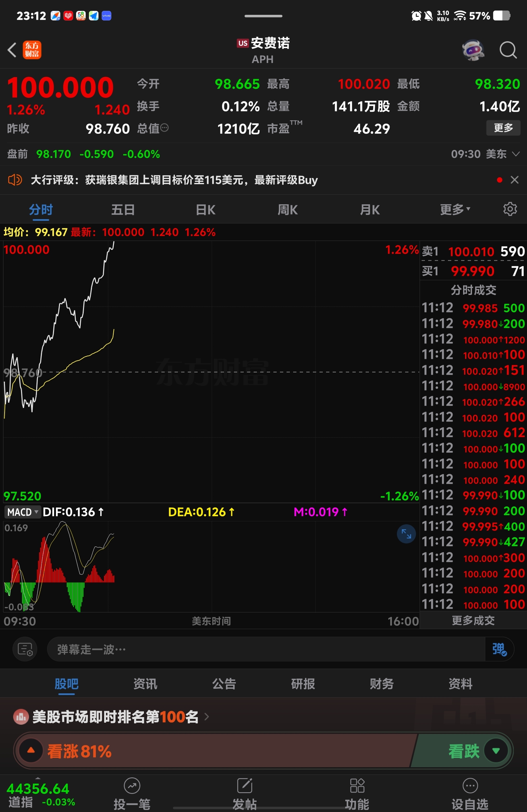Tap the 总值 info icon
Viewport: 527px width, 812px height.
coord(164,128)
